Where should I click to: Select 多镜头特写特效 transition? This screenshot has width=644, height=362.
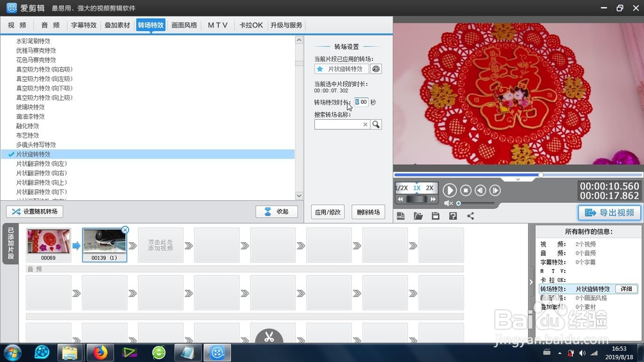(x=36, y=145)
